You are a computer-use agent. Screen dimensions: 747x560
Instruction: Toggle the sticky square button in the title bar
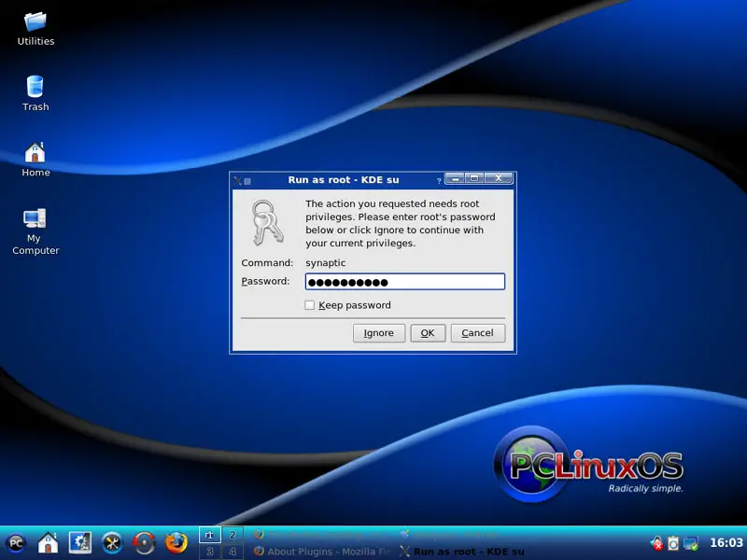pos(247,181)
